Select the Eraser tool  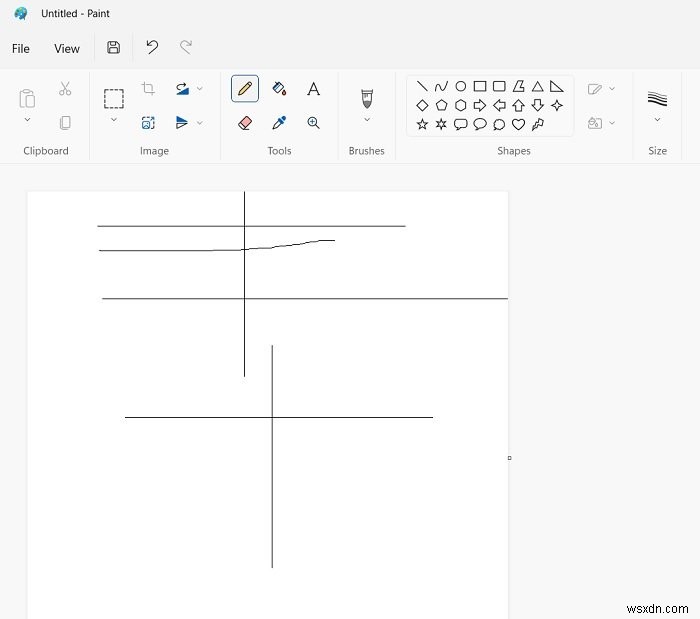point(245,123)
